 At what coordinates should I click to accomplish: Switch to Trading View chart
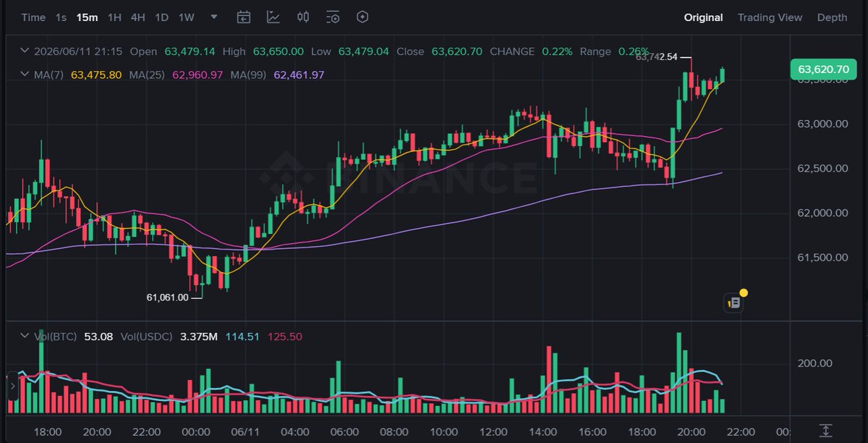tap(770, 17)
